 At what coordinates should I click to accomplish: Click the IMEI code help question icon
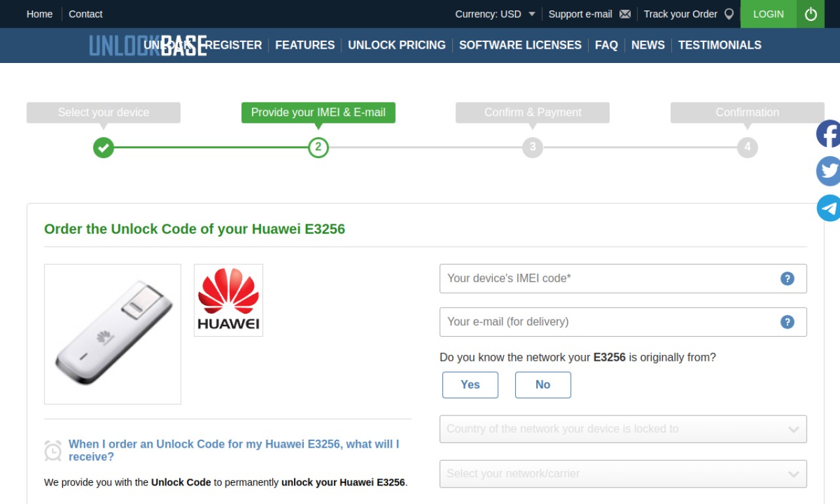click(787, 278)
